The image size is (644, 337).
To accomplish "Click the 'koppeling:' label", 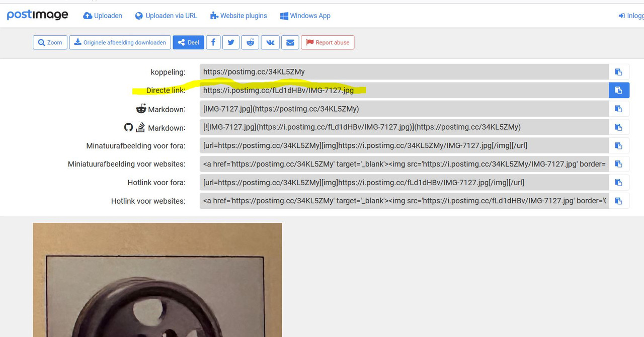I will [168, 72].
